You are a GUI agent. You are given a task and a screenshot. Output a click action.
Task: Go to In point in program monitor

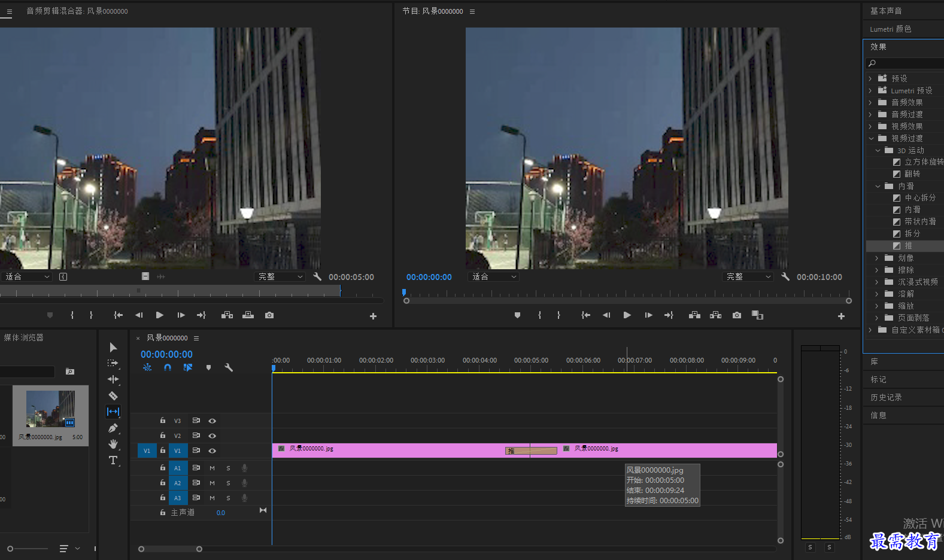pyautogui.click(x=586, y=315)
